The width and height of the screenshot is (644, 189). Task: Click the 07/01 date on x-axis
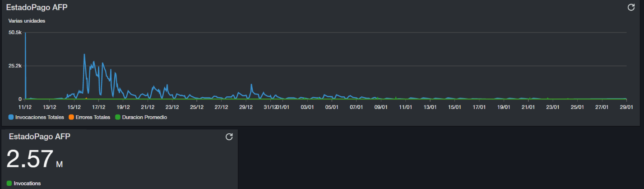coord(356,107)
